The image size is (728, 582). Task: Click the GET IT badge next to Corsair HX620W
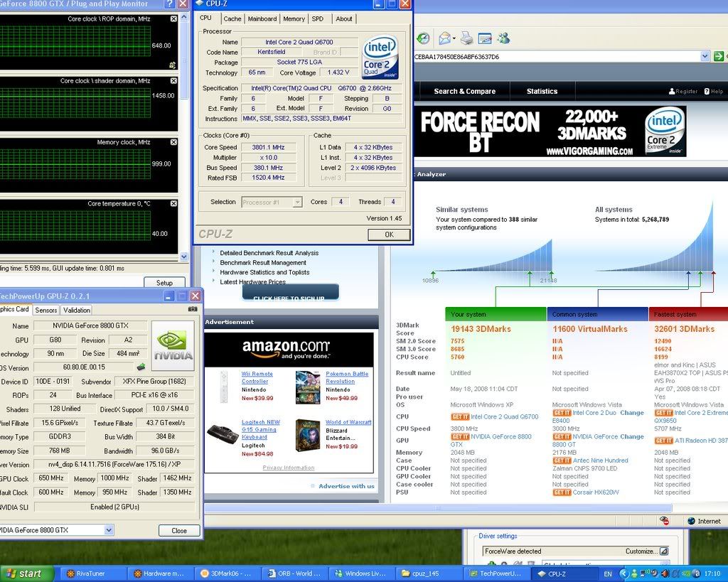pos(562,492)
